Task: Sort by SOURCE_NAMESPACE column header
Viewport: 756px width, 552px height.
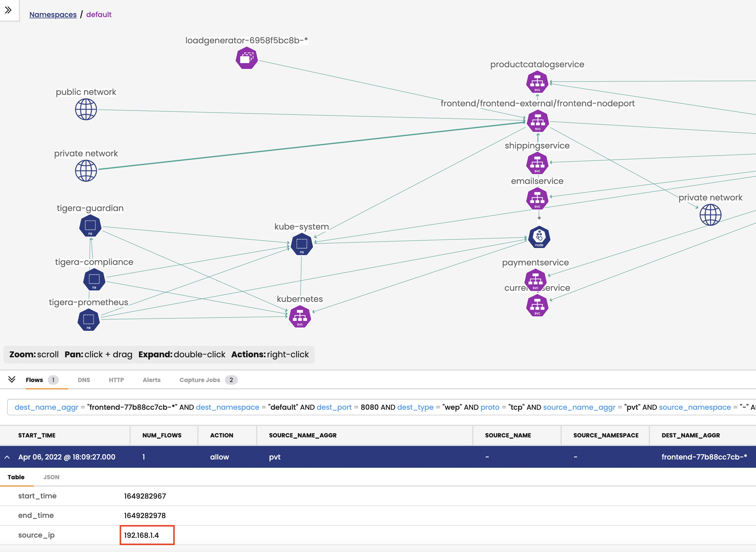Action: [606, 435]
